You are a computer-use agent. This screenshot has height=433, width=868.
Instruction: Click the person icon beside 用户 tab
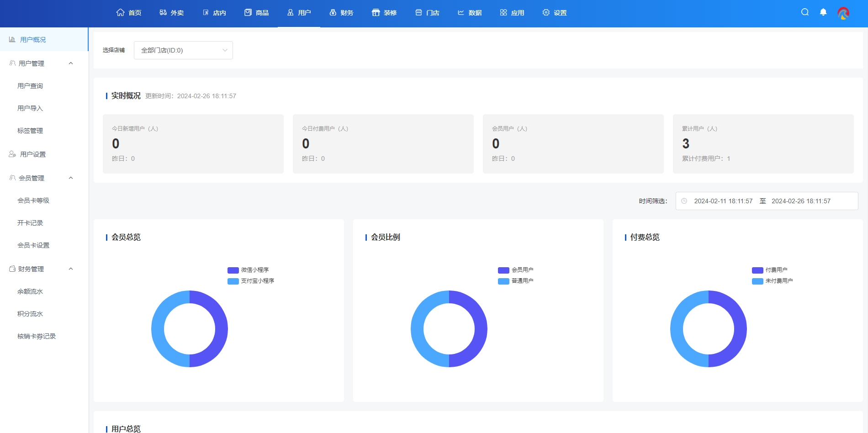pyautogui.click(x=290, y=12)
